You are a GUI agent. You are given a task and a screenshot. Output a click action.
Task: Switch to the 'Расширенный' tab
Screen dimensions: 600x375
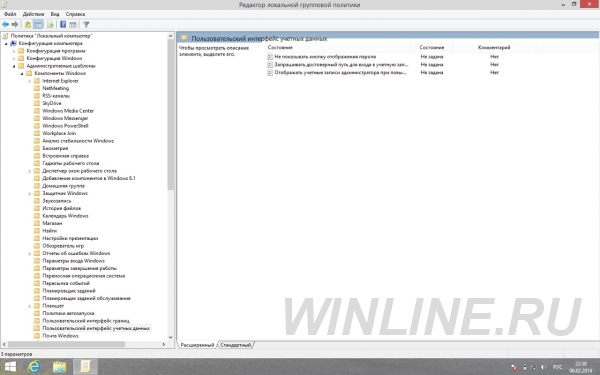pyautogui.click(x=197, y=345)
